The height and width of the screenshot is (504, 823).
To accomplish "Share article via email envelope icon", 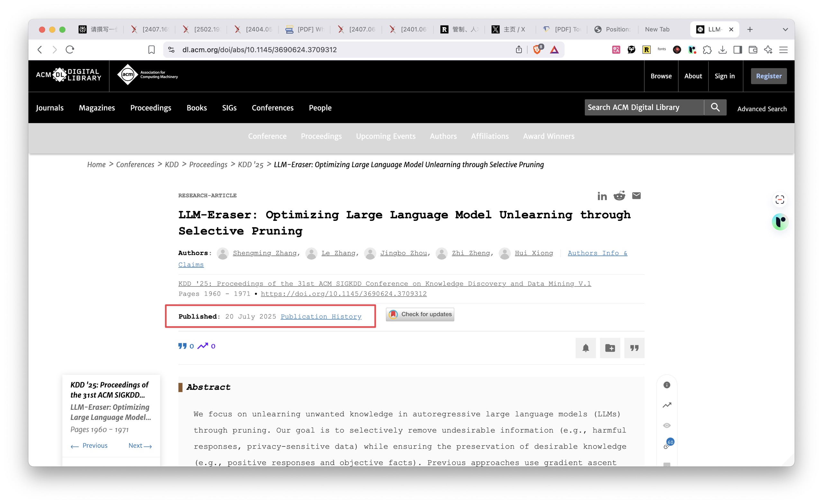I will (x=636, y=196).
